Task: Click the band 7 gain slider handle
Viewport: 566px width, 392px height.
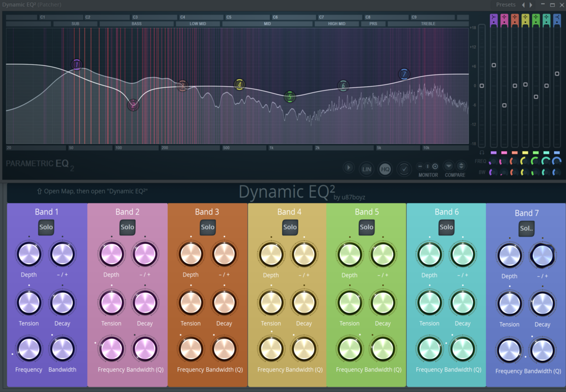Action: (557, 74)
